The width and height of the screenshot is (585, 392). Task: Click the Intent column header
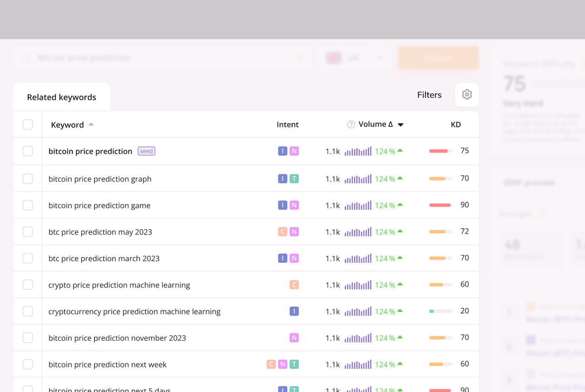click(288, 124)
